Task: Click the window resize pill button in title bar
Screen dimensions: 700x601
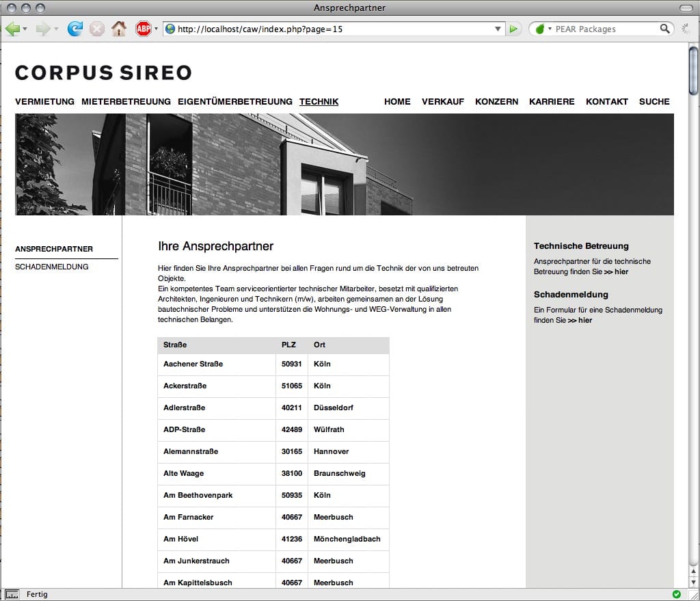Action: 686,8
